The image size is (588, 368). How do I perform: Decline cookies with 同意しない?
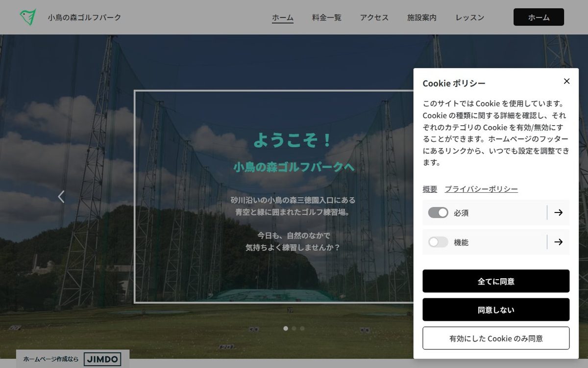496,310
